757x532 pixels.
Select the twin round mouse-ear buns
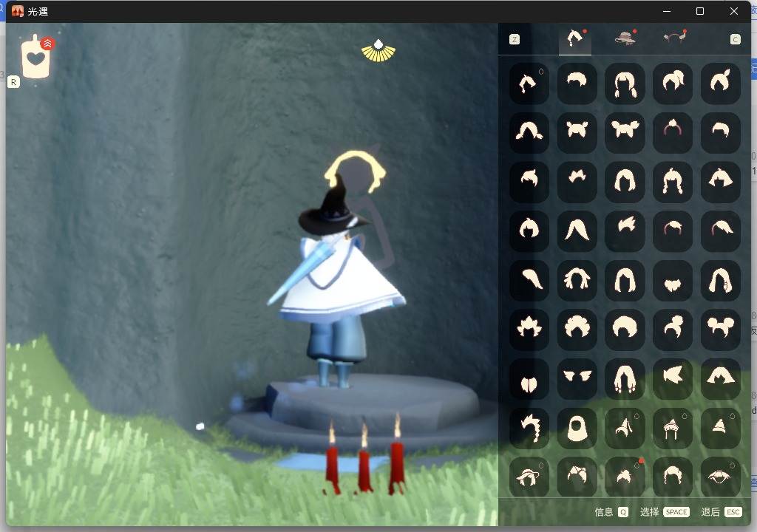pyautogui.click(x=720, y=330)
